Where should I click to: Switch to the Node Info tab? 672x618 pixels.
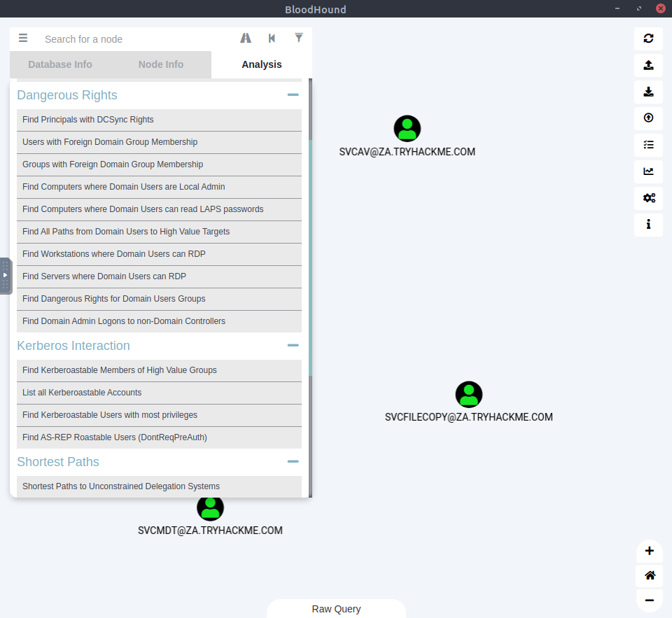coord(161,64)
